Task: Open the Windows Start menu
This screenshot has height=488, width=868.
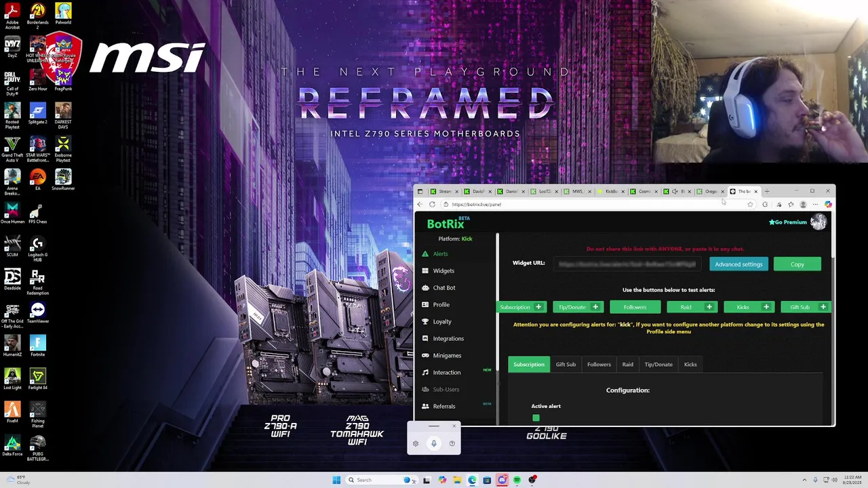Action: [336, 480]
